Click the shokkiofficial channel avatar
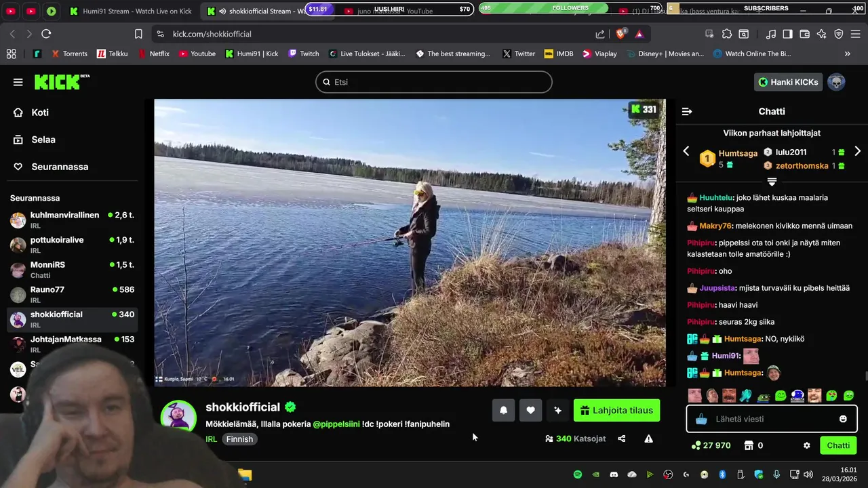Image resolution: width=868 pixels, height=488 pixels. 178,417
